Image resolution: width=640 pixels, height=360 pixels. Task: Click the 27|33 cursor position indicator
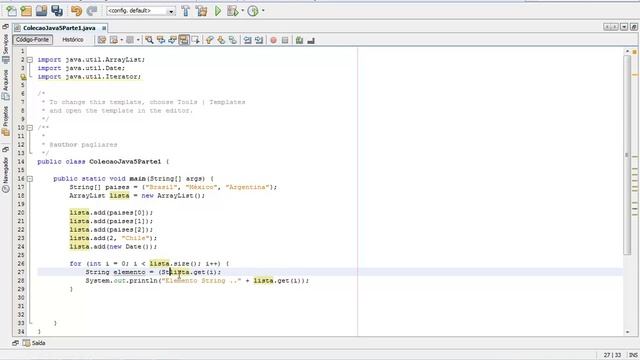[612, 355]
